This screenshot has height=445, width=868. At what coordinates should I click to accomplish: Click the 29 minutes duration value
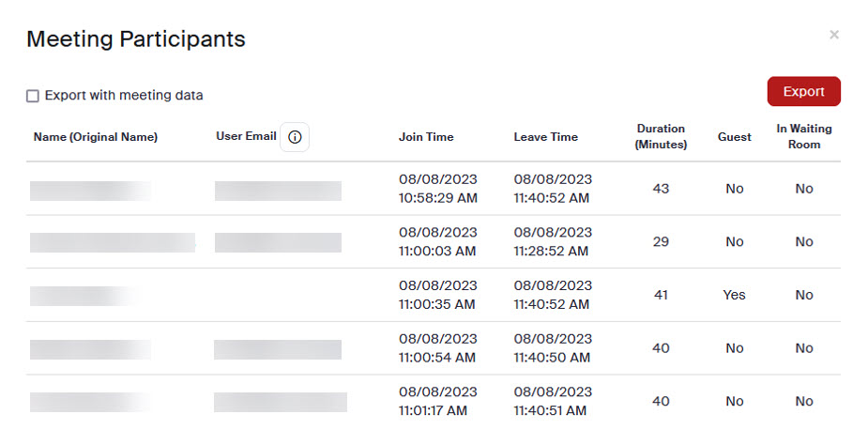click(661, 241)
